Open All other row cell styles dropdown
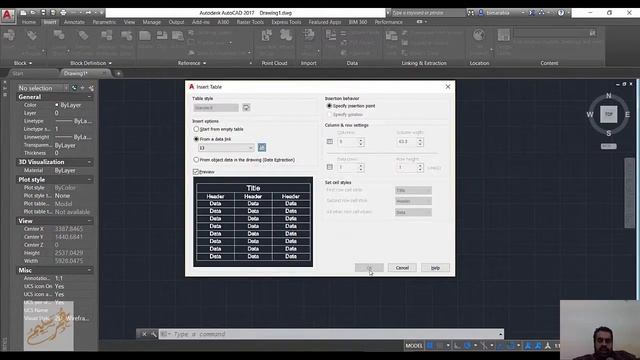Image resolution: width=640 pixels, height=360 pixels. (x=413, y=212)
